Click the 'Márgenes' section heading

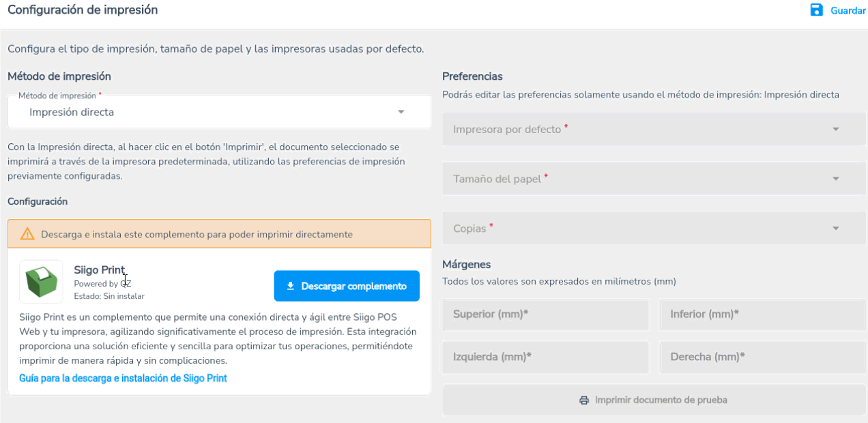[467, 265]
